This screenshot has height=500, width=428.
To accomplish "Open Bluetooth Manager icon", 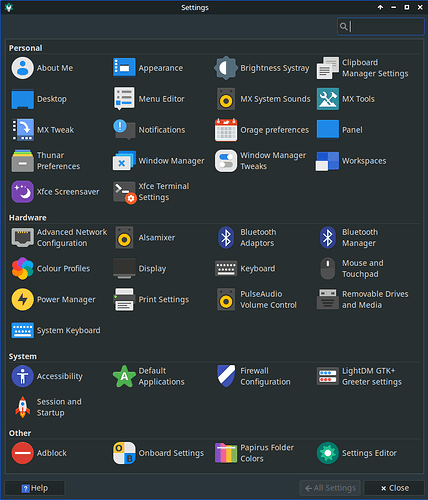I will [x=328, y=238].
